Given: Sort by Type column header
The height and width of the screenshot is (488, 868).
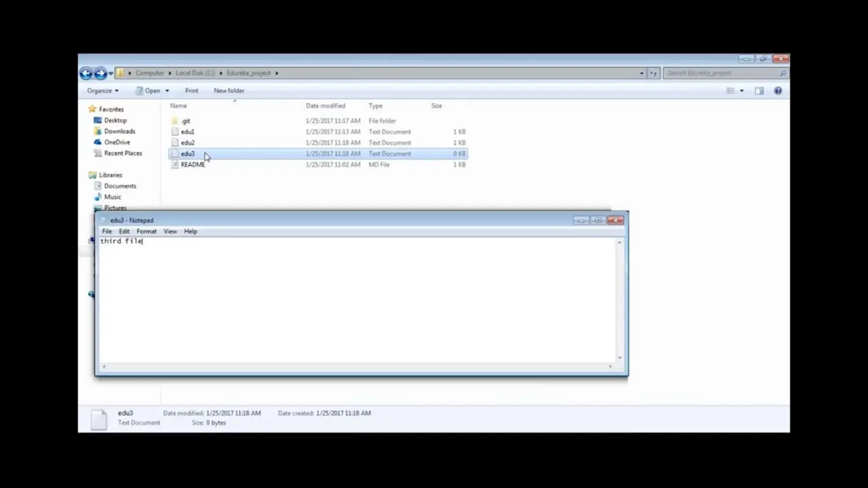Looking at the screenshot, I should click(x=375, y=106).
